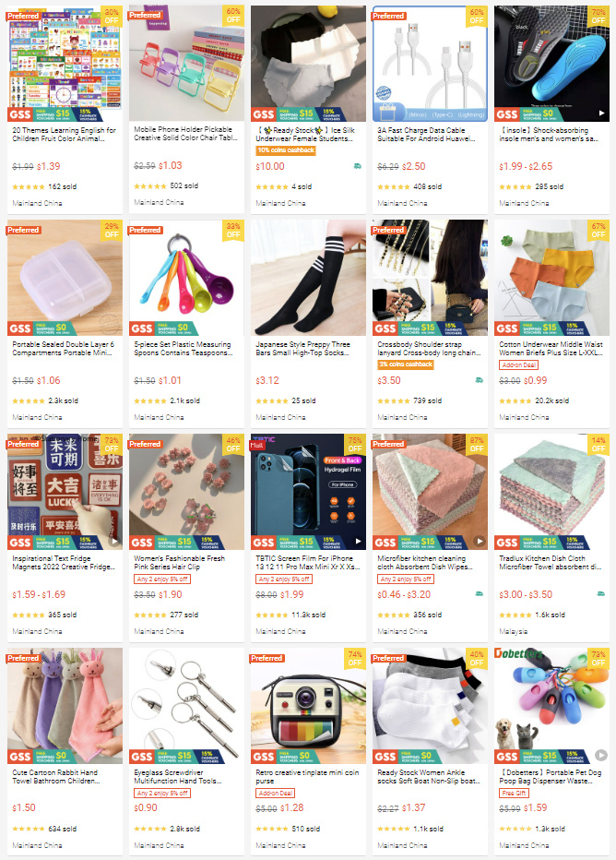Click '10% coins cashback' label on ice silk underwear
The width and height of the screenshot is (616, 860).
tap(286, 150)
